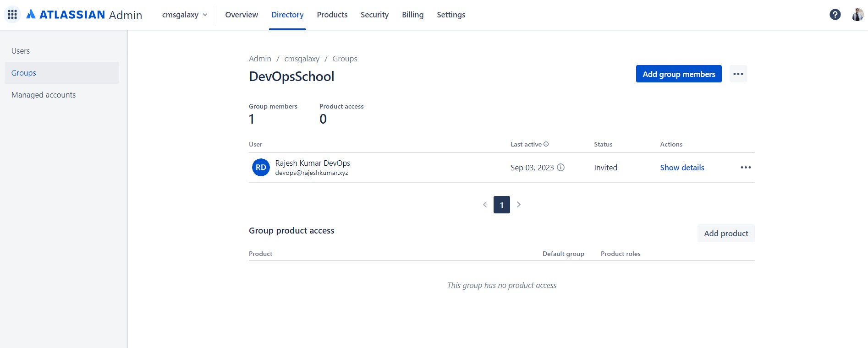Click Show details for Rajesh Kumar DevOps
This screenshot has height=348, width=868.
click(682, 168)
